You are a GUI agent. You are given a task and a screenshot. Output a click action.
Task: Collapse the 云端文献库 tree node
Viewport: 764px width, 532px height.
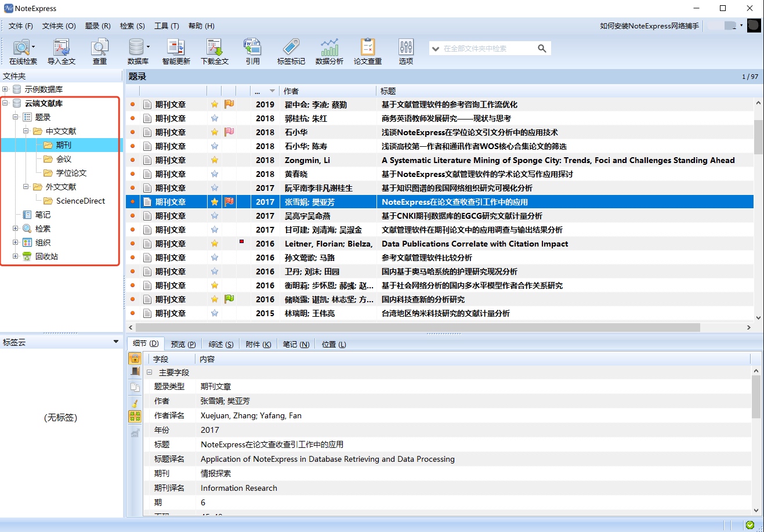[5, 103]
